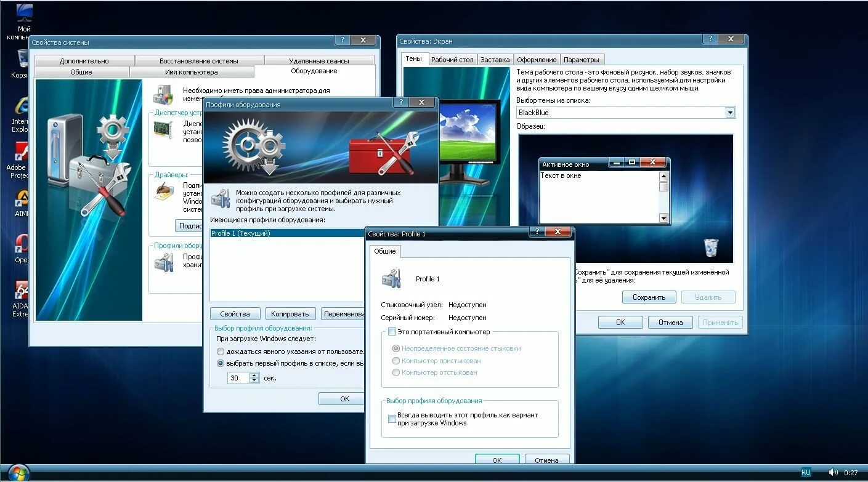The height and width of the screenshot is (482, 868).
Task: Click the Подписывание button under Drivers
Action: pos(190,226)
